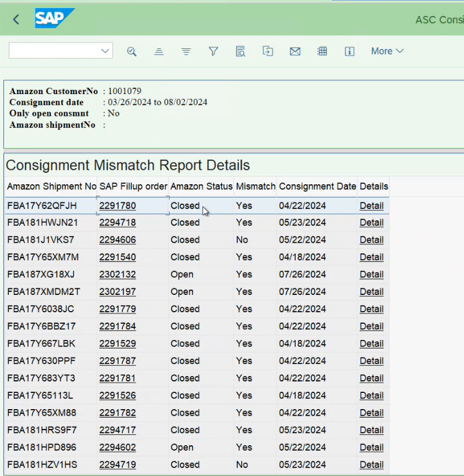Select the Consignment Date column header
This screenshot has width=464, height=476.
[x=317, y=186]
